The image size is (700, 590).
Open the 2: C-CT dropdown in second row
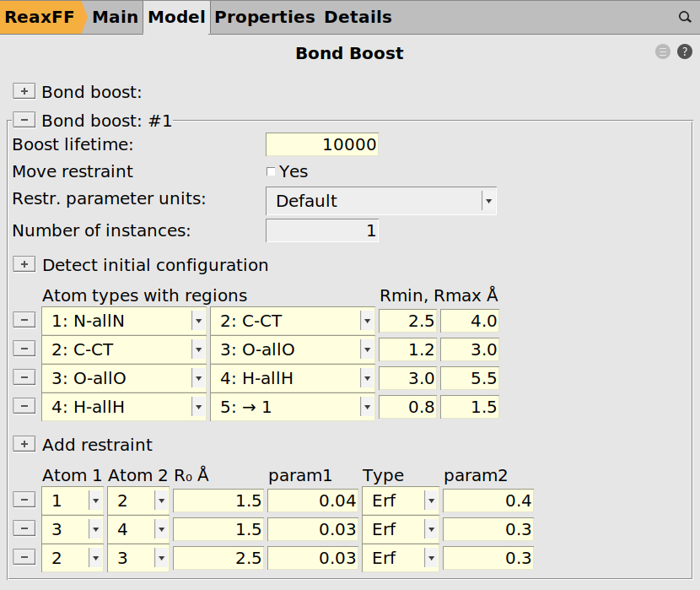(124, 349)
